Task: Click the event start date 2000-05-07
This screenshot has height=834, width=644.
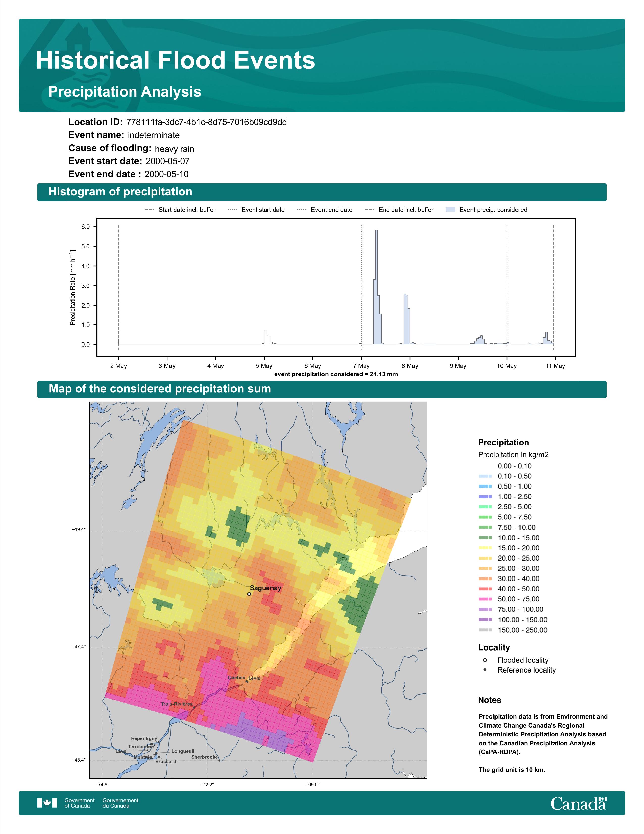Action: 167,161
